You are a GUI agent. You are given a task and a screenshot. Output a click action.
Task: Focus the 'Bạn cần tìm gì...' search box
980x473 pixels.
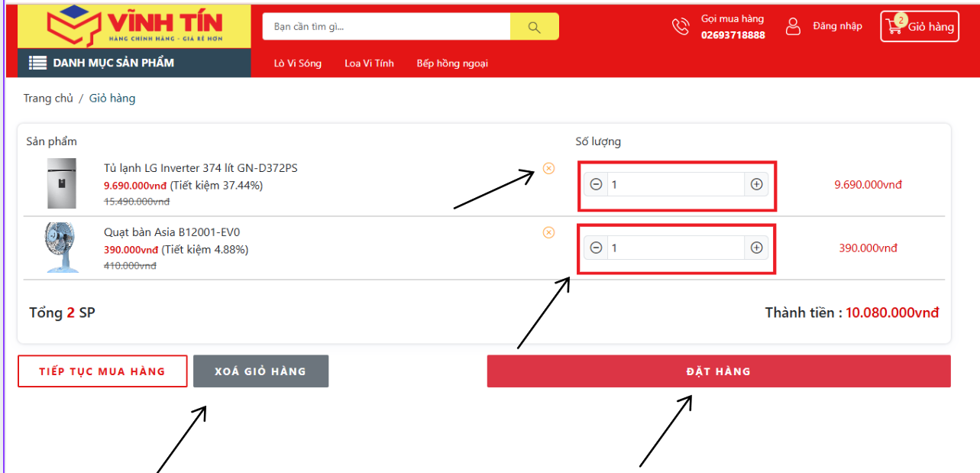[x=387, y=27]
